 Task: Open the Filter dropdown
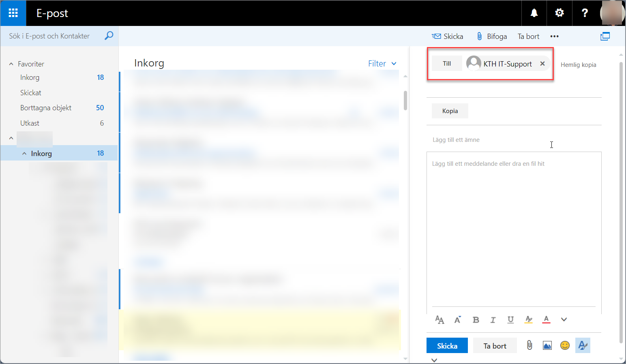pyautogui.click(x=382, y=64)
